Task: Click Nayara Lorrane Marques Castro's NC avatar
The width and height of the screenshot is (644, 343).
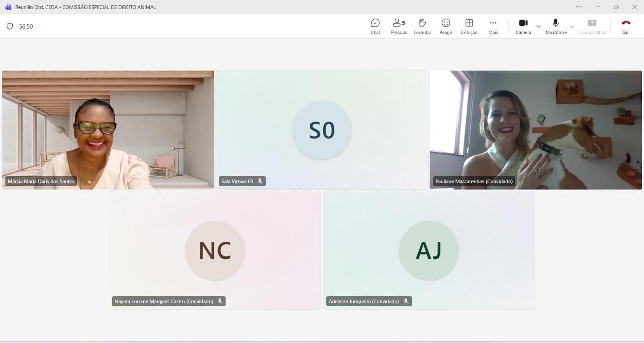Action: coord(215,250)
